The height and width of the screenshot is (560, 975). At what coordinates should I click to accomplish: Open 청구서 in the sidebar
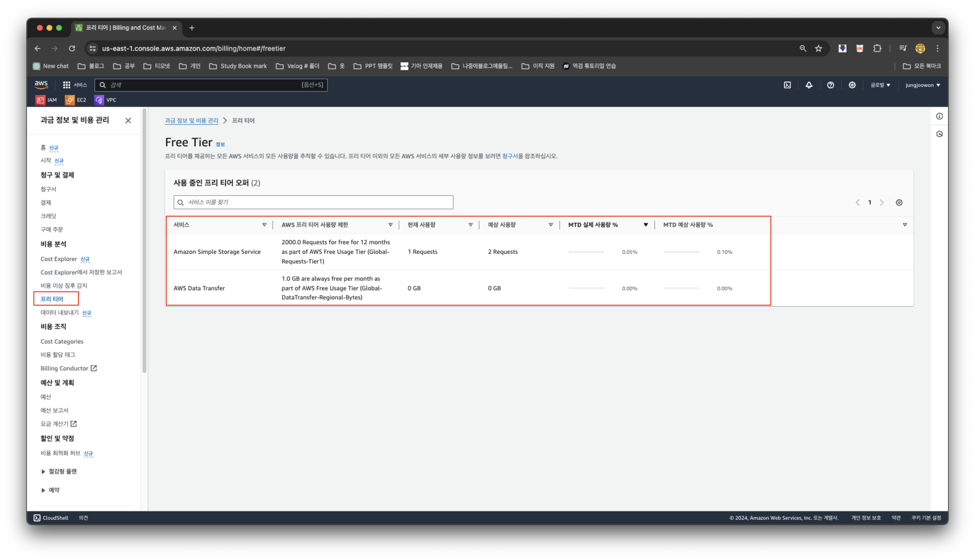click(x=48, y=189)
